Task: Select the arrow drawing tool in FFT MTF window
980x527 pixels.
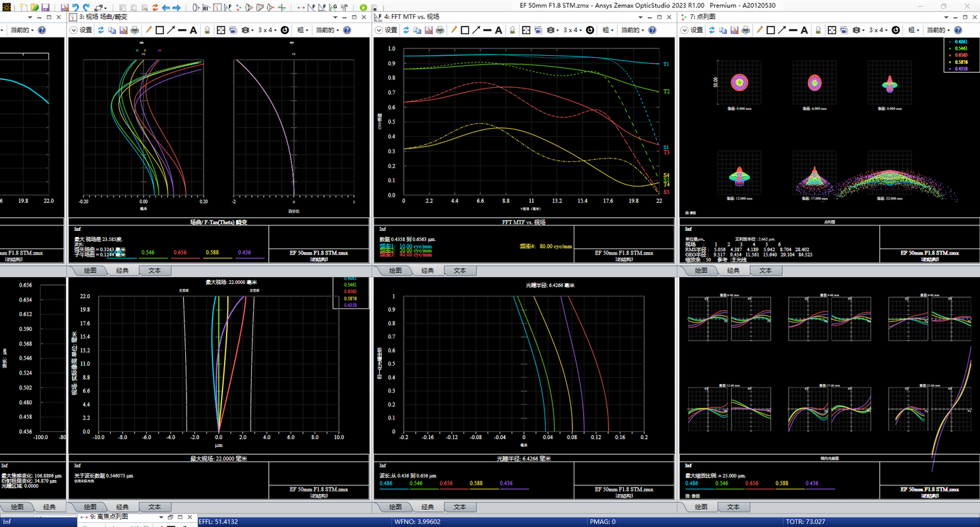Action: click(x=477, y=30)
